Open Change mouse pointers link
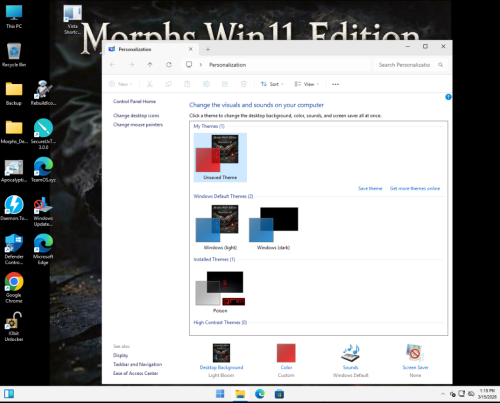Viewport: 500px width, 403px height. point(138,125)
